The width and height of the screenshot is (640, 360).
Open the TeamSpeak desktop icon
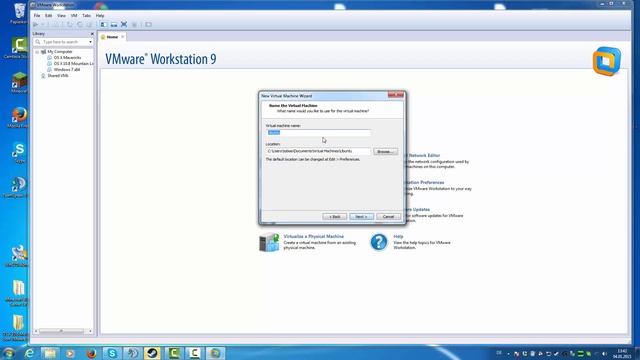coord(17,187)
